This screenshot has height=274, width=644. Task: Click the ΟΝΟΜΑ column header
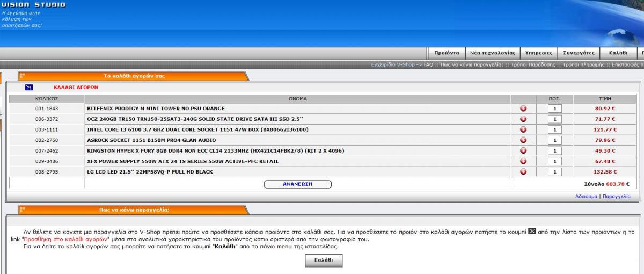[298, 99]
